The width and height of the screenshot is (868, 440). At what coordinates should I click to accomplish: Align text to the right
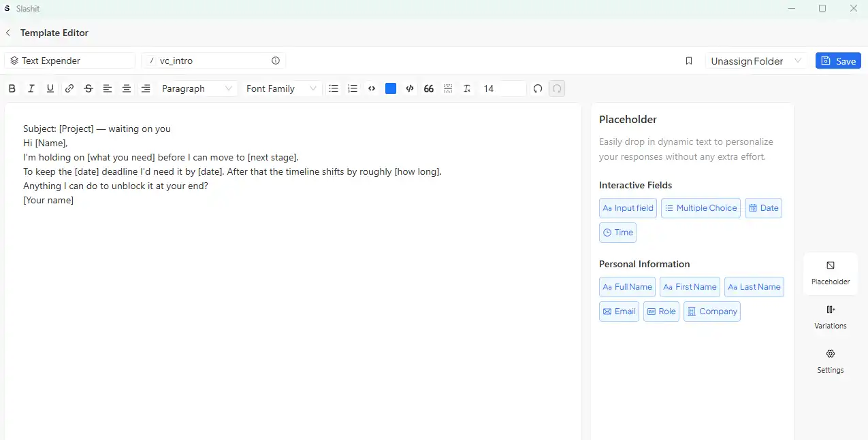pyautogui.click(x=146, y=88)
